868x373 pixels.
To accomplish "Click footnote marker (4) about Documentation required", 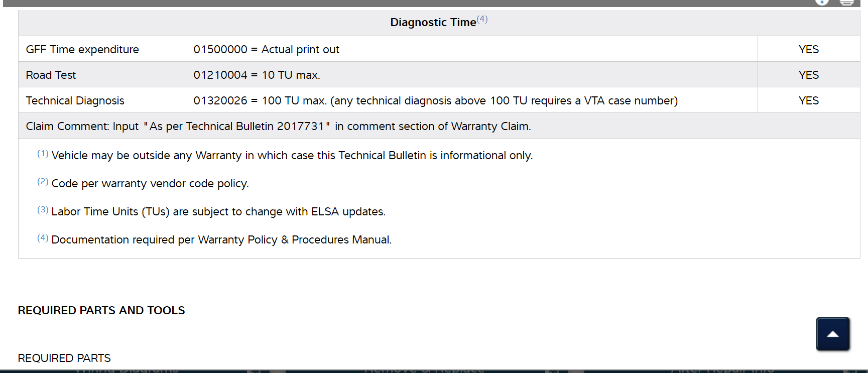I will click(x=43, y=238).
